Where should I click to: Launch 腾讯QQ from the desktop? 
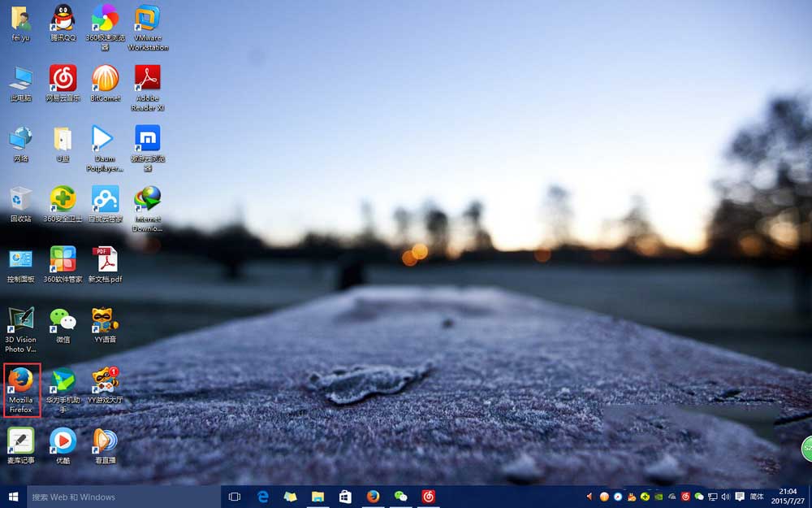(63, 24)
